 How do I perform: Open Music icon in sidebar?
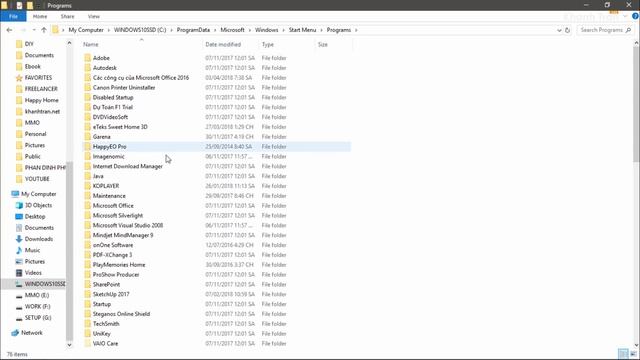coord(19,250)
